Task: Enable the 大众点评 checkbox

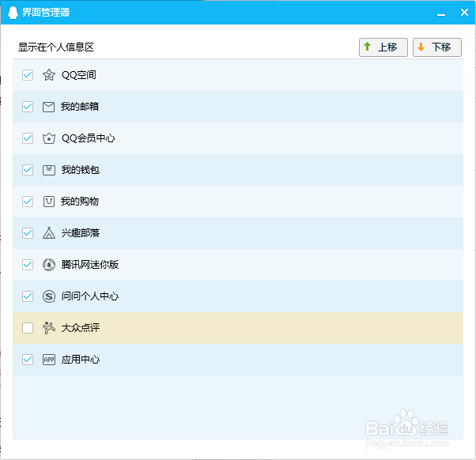Action: [28, 328]
